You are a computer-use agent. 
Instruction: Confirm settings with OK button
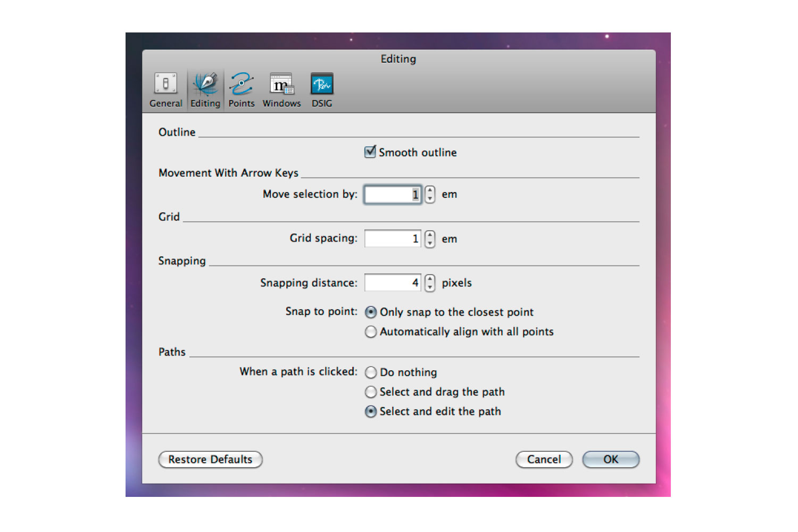[x=611, y=460]
